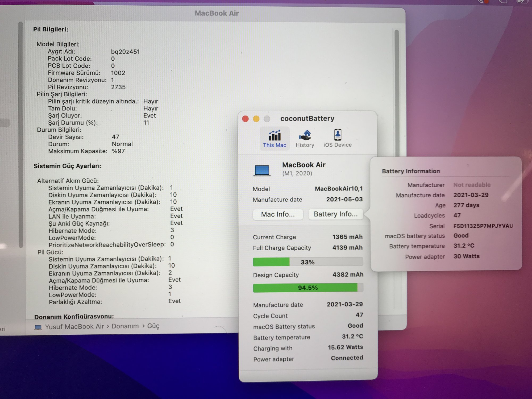This screenshot has height=399, width=532.
Task: Select the This Mac tab icon
Action: point(275,136)
